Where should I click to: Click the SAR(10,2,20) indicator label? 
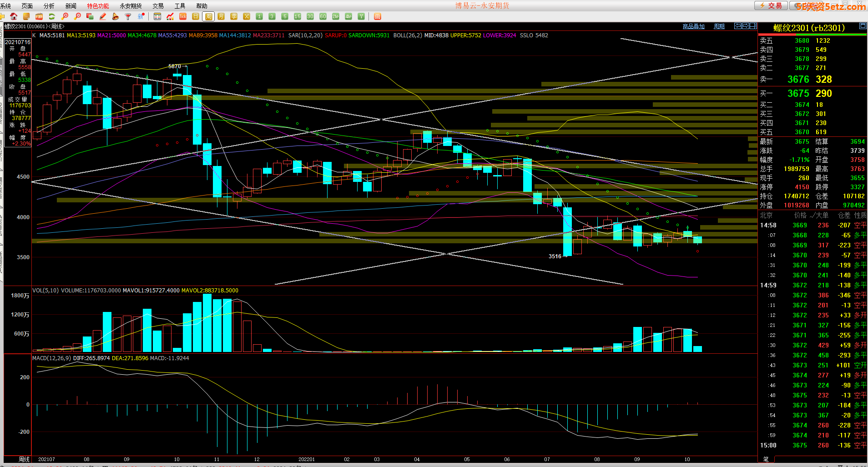pos(305,35)
